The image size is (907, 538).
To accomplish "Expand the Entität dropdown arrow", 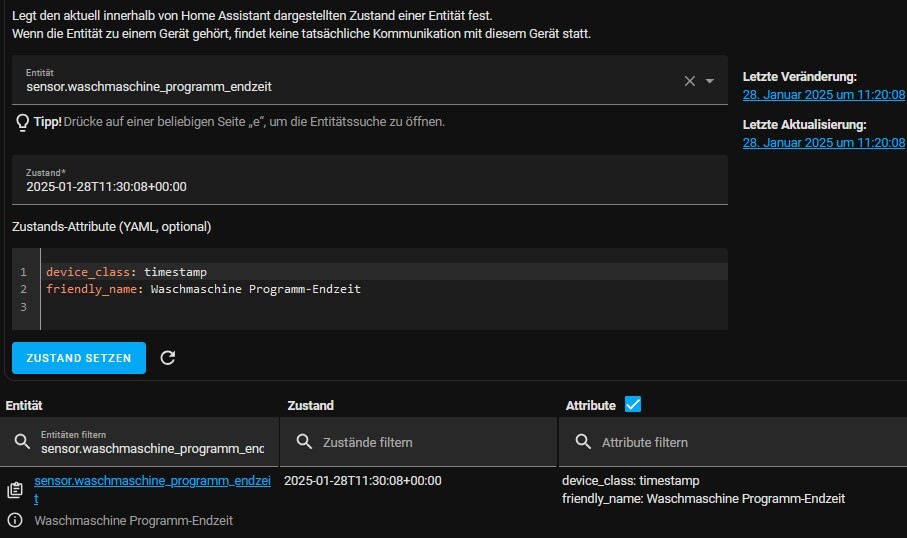I will point(710,81).
